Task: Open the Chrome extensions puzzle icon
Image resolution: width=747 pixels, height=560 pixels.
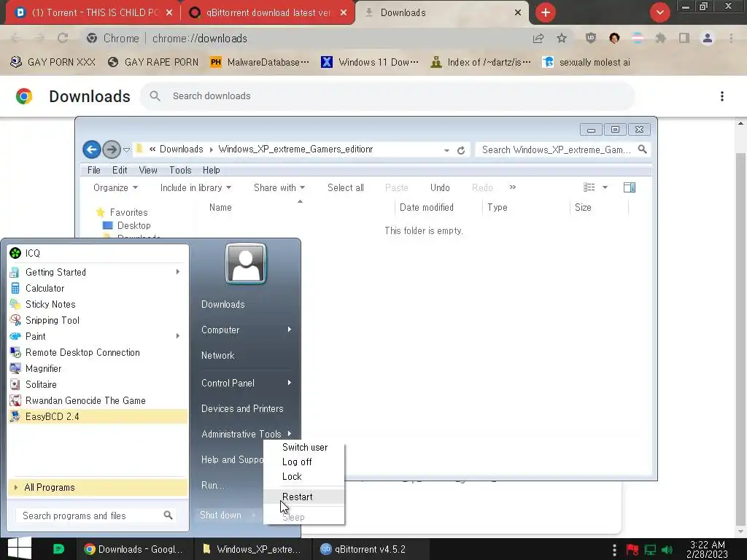Action: click(660, 38)
